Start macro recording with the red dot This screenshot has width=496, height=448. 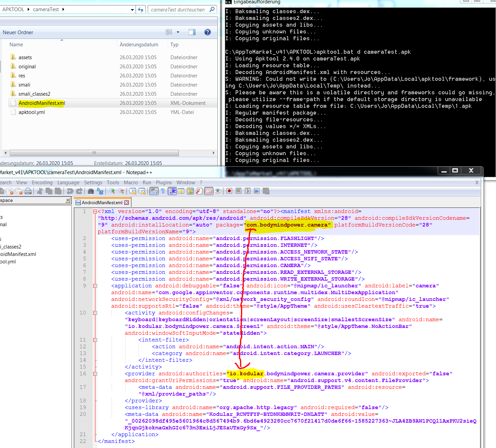click(x=229, y=191)
